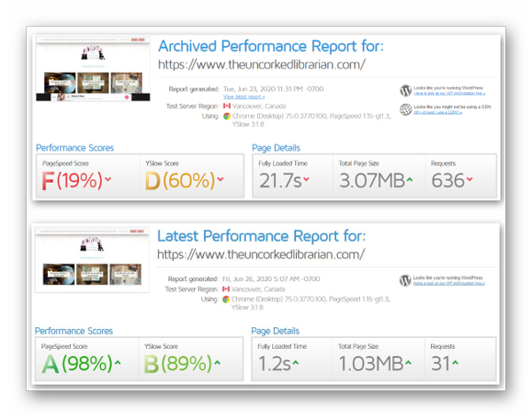Image resolution: width=532 pixels, height=417 pixels.
Task: Click the Latest Performance Report for heading
Action: tap(262, 236)
